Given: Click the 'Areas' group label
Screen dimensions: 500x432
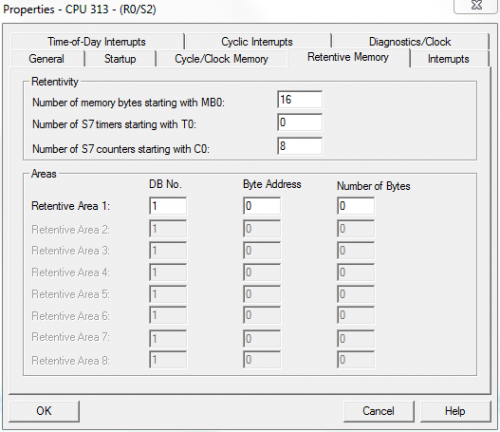Looking at the screenshot, I should pos(44,174).
